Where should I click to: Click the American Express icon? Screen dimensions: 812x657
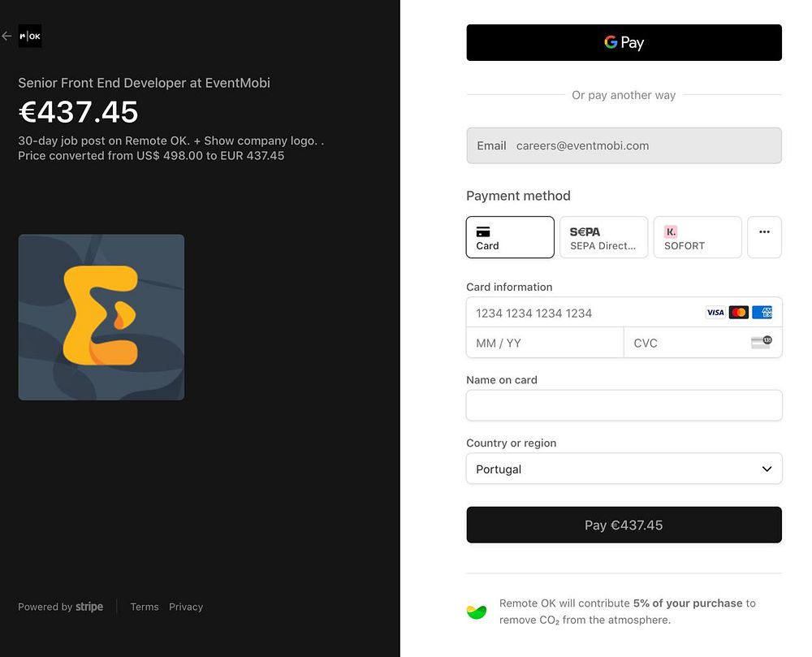(x=762, y=313)
